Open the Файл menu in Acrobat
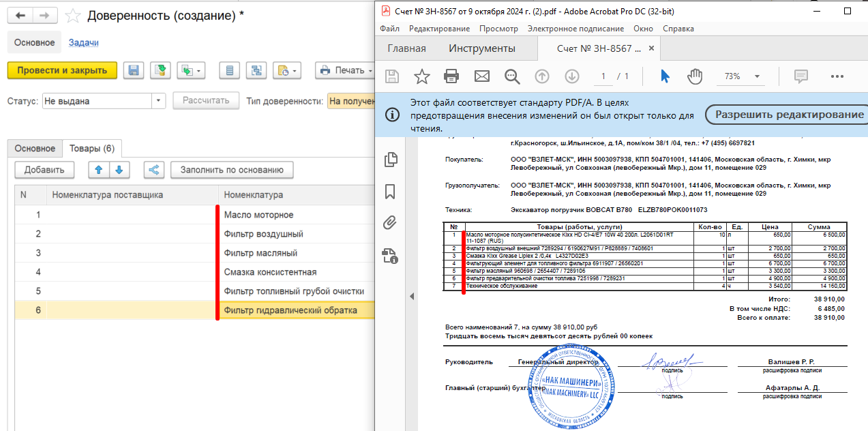 click(x=390, y=29)
